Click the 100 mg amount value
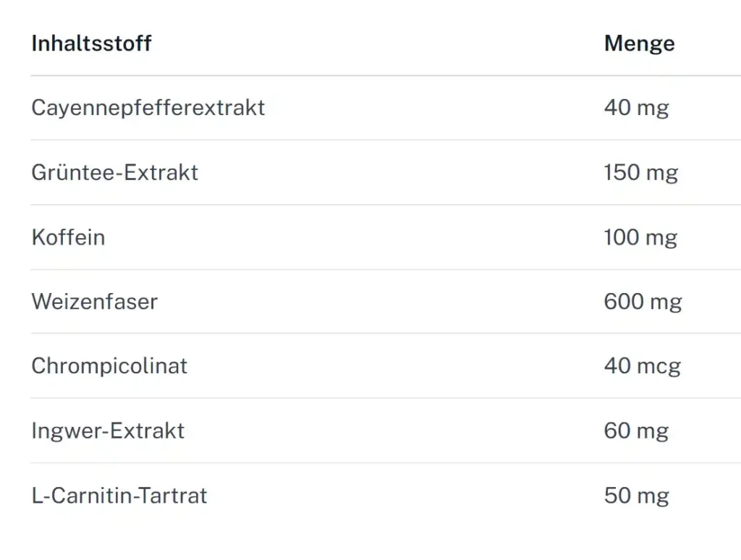741x560 pixels. pyautogui.click(x=640, y=237)
